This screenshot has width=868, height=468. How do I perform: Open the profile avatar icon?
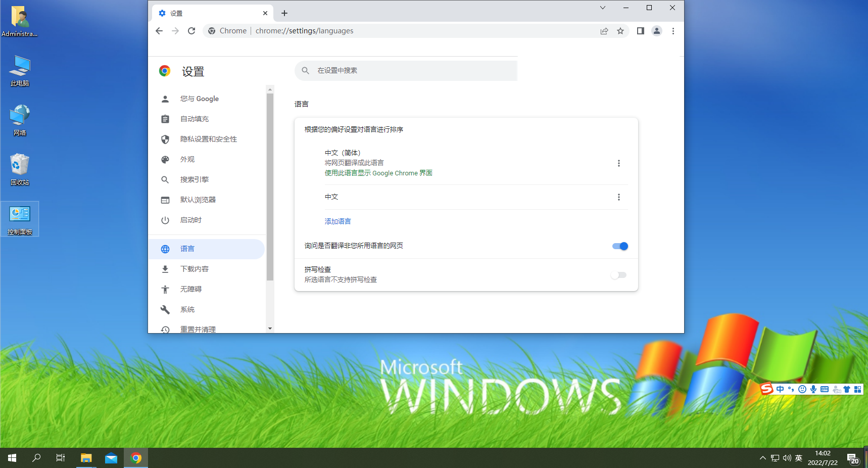pyautogui.click(x=657, y=31)
